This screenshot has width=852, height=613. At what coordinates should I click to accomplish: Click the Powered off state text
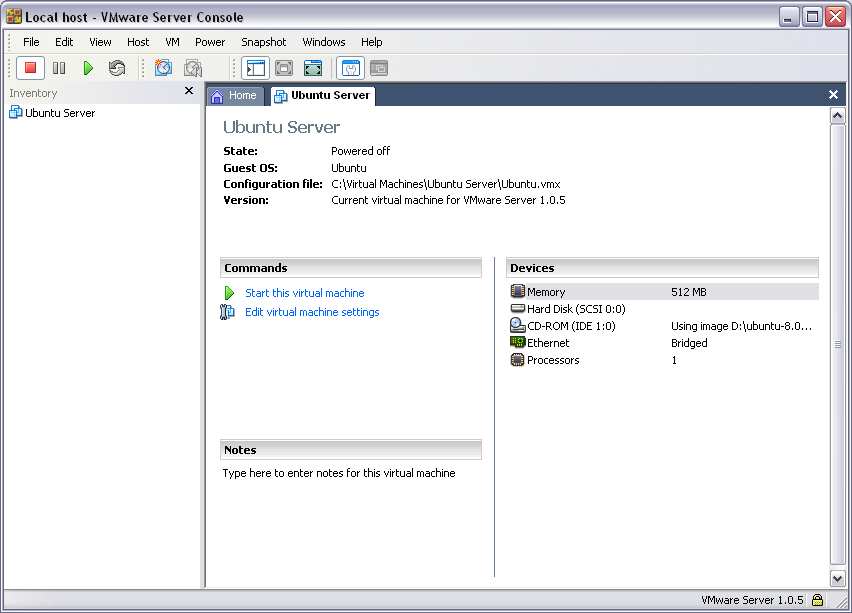tap(360, 151)
